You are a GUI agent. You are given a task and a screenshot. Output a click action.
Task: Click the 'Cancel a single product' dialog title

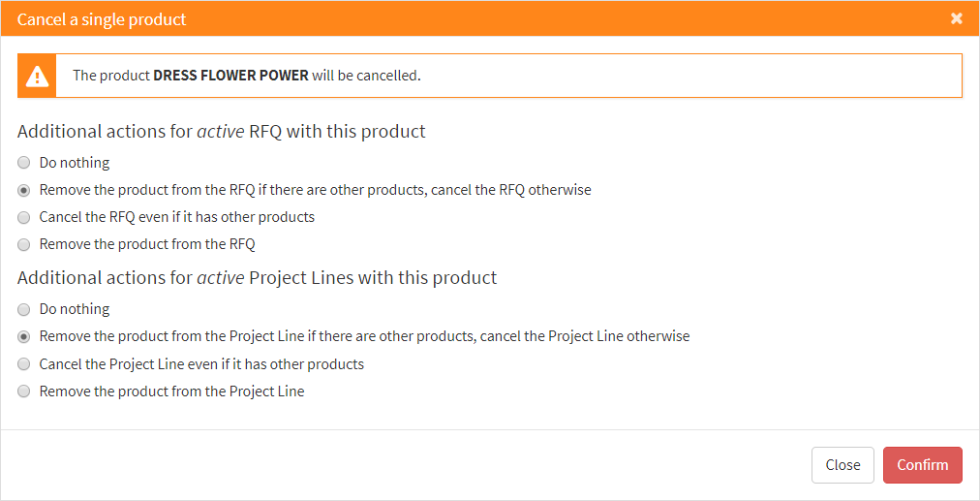point(102,19)
